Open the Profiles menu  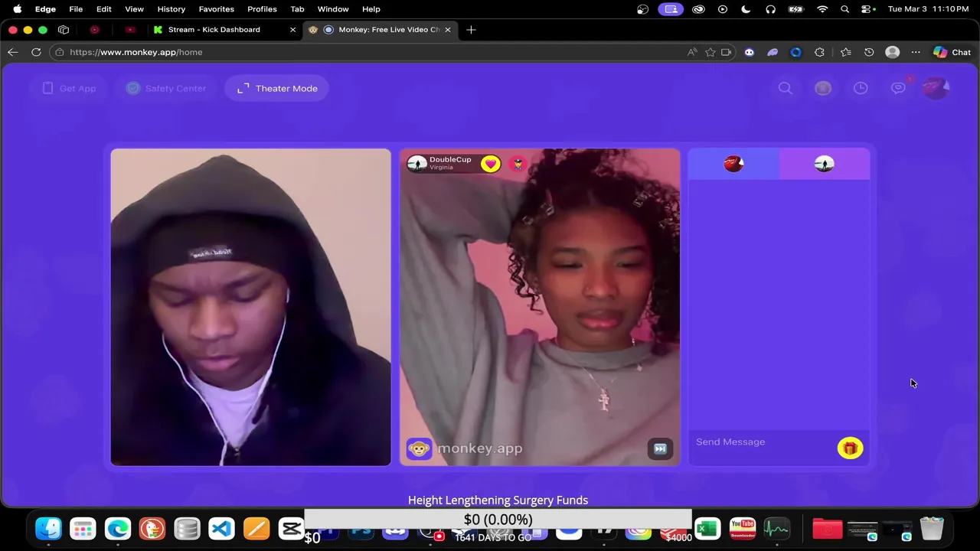pyautogui.click(x=262, y=9)
